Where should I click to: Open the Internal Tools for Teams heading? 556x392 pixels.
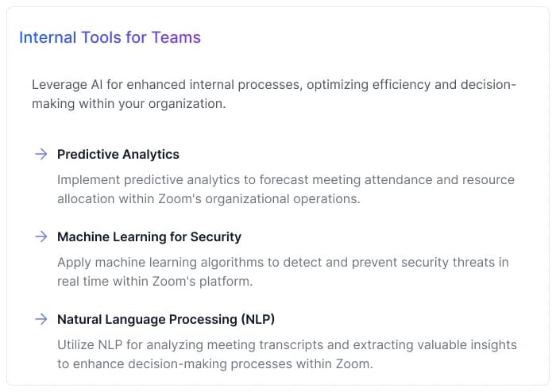(x=110, y=37)
